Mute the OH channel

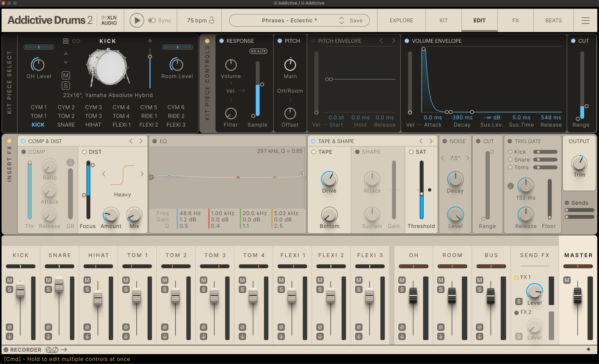point(402,280)
